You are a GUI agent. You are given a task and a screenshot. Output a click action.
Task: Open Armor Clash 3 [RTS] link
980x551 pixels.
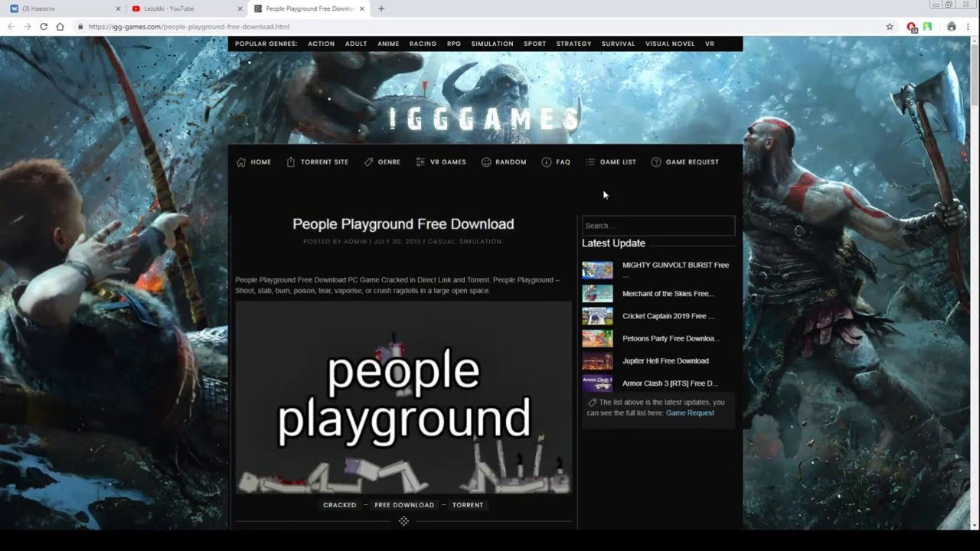tap(670, 383)
